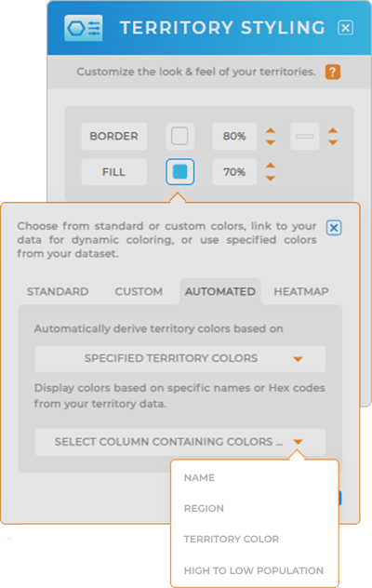Decrease fill opacity with down arrow
Image resolution: width=372 pixels, height=588 pixels.
pyautogui.click(x=271, y=178)
